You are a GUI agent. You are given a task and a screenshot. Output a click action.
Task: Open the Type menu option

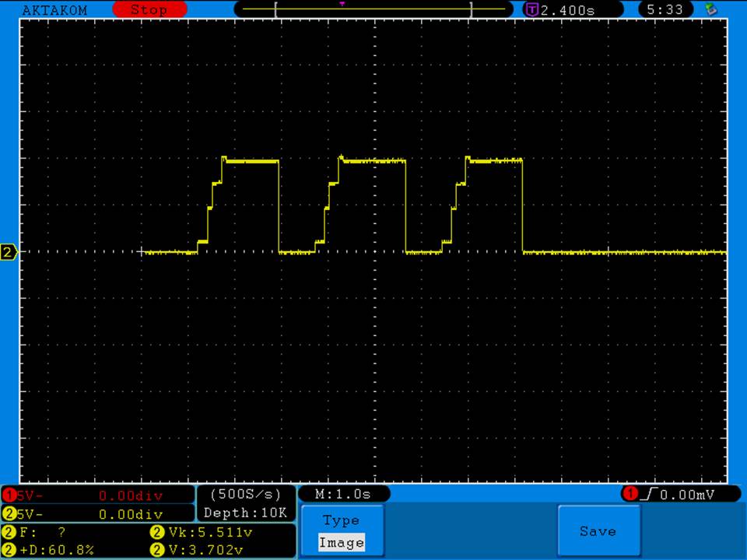(x=341, y=520)
